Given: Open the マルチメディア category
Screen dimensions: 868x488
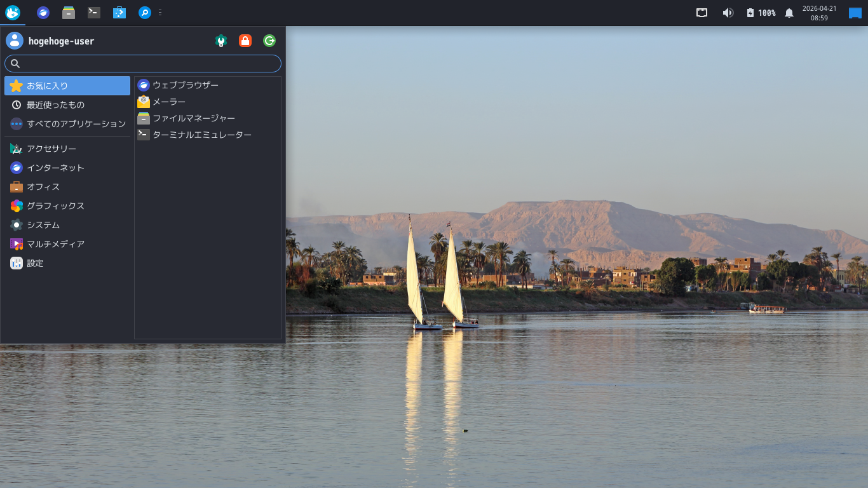Looking at the screenshot, I should [67, 244].
